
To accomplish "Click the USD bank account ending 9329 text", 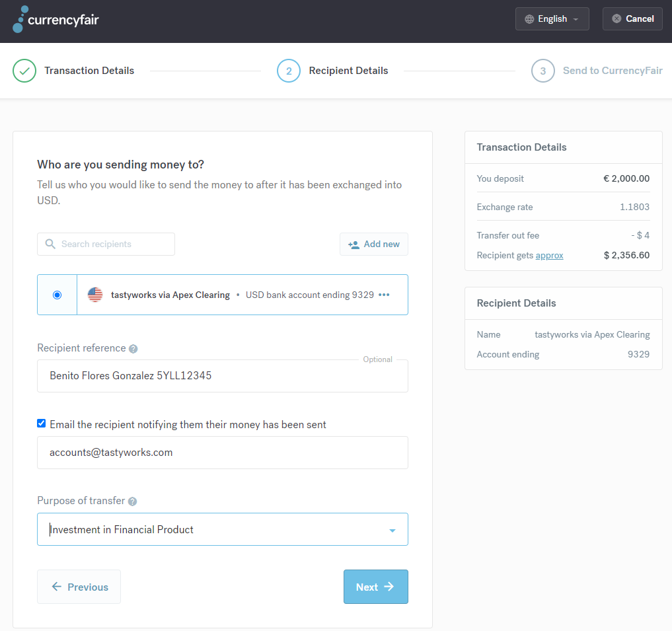I will 309,295.
